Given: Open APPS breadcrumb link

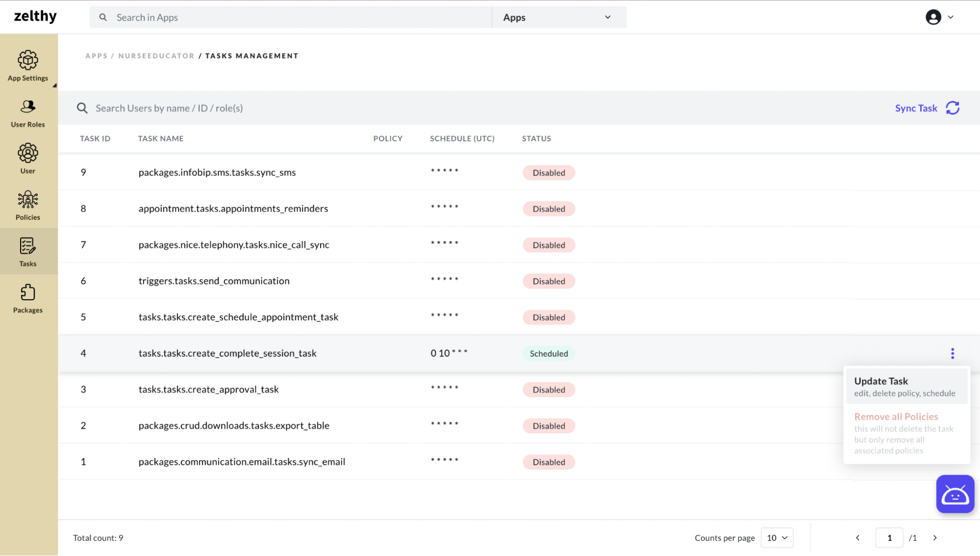Looking at the screenshot, I should [x=97, y=56].
